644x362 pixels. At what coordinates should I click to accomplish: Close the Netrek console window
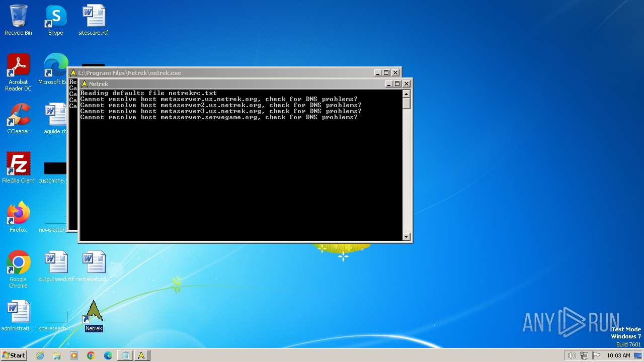click(x=407, y=84)
